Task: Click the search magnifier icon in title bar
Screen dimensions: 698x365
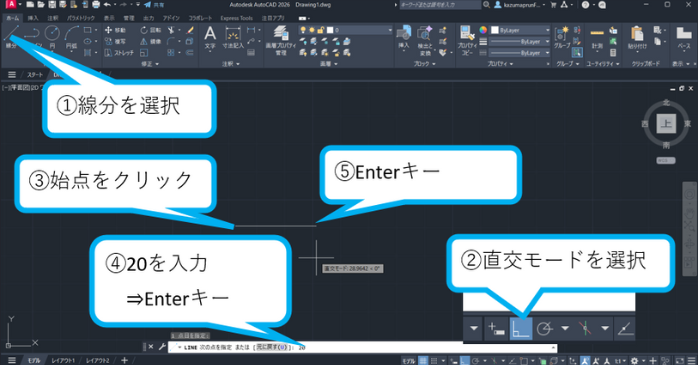Action: coord(487,4)
